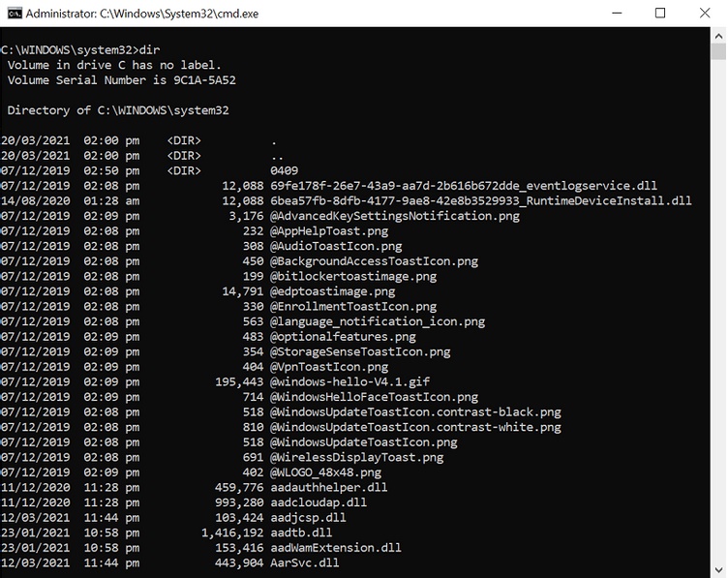
Task: Click aadjcsp.dll file name
Action: tap(308, 518)
